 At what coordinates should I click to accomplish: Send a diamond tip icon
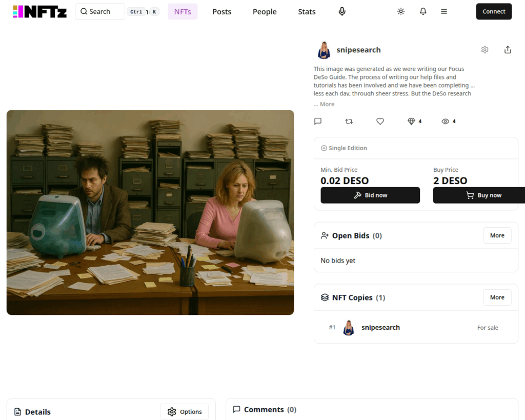(x=411, y=122)
